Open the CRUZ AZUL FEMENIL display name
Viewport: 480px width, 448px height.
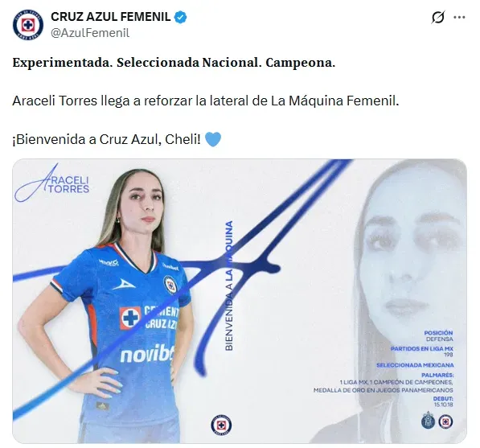(110, 17)
